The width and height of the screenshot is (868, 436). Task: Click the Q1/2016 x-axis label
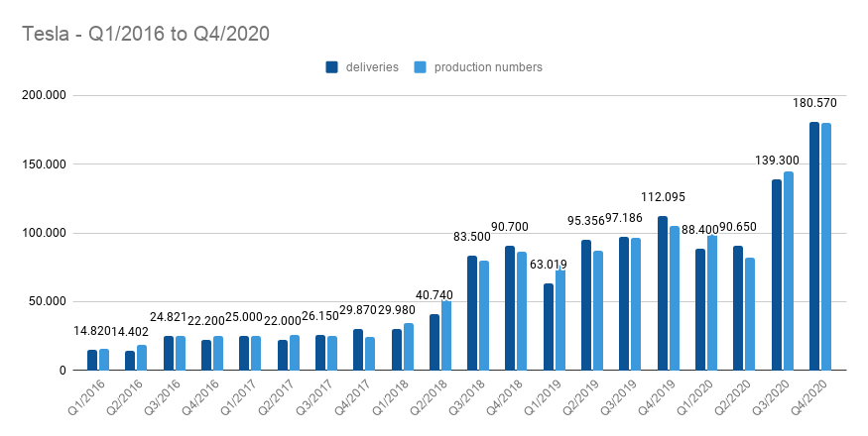coord(87,396)
